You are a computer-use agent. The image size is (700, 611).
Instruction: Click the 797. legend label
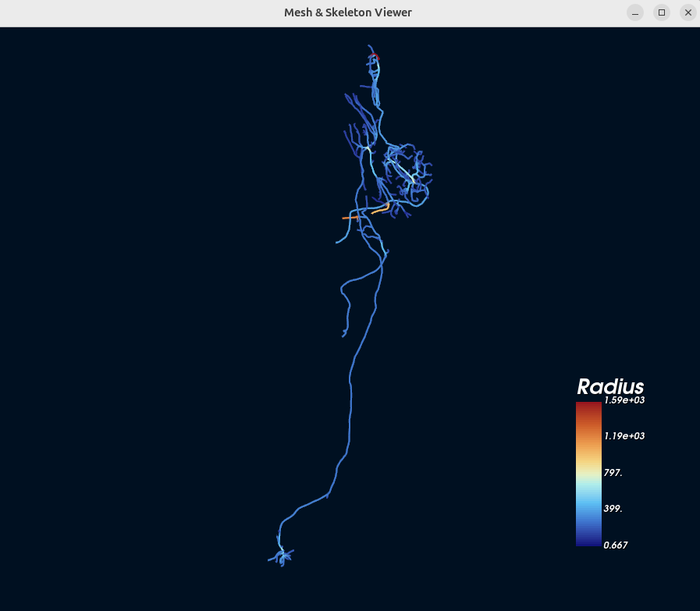(613, 473)
